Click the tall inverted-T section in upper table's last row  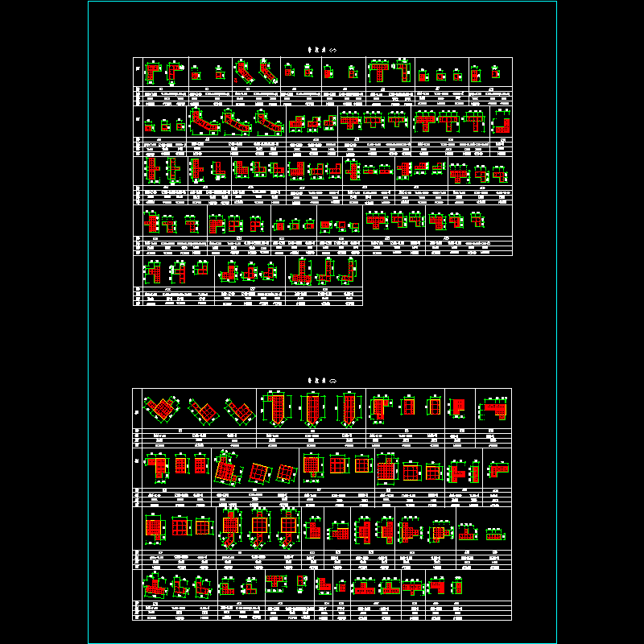(300, 270)
